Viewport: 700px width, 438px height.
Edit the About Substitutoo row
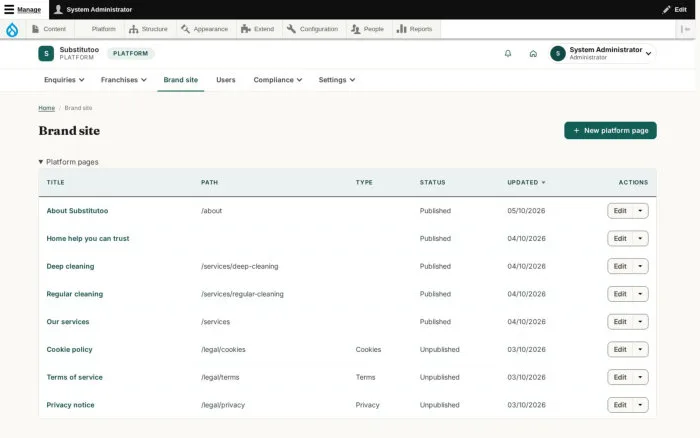coord(620,211)
